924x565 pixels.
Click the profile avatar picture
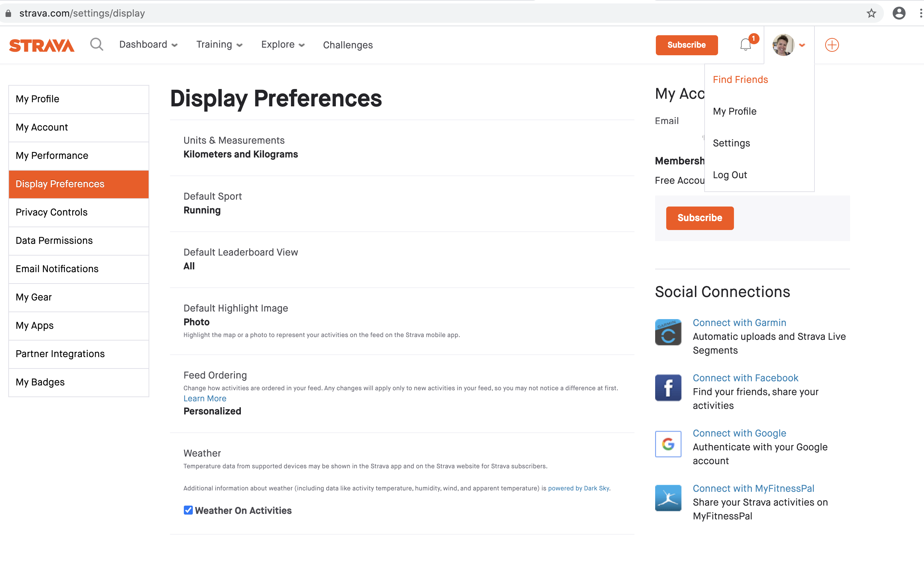(x=783, y=45)
